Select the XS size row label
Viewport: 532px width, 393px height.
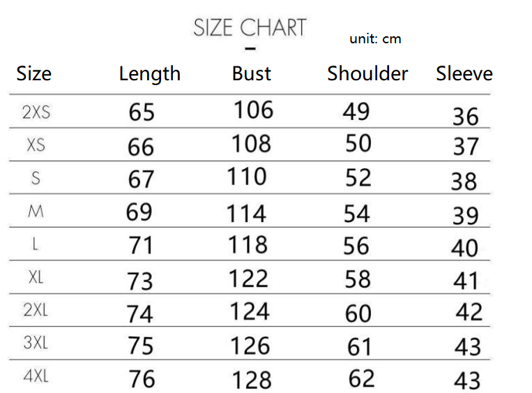click(x=36, y=145)
